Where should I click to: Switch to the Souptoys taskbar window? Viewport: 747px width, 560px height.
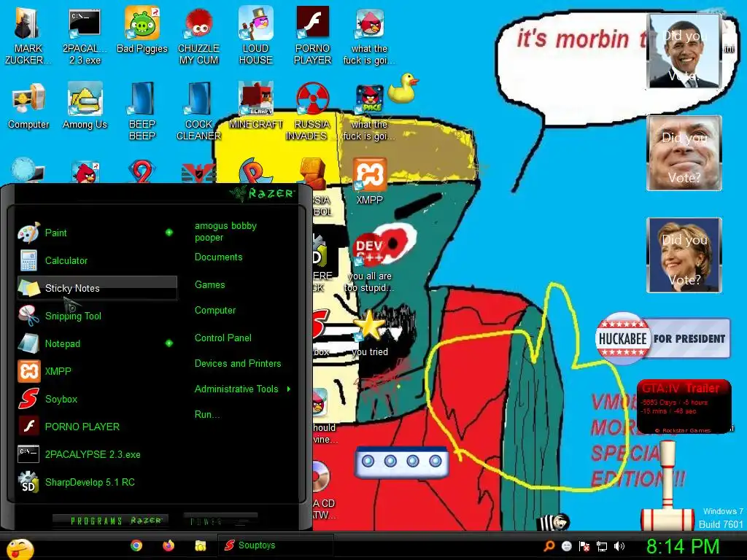pos(275,545)
